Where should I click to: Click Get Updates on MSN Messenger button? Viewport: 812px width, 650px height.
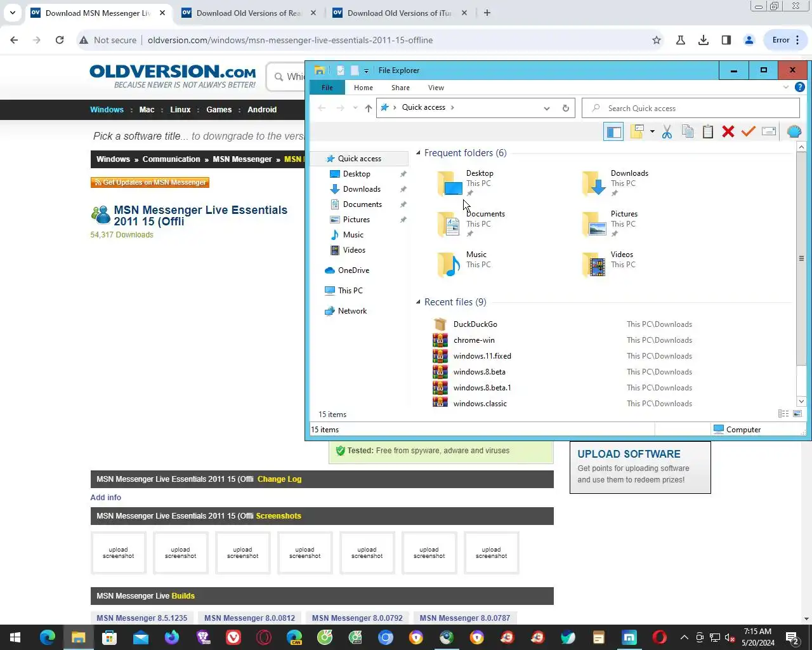coord(150,182)
